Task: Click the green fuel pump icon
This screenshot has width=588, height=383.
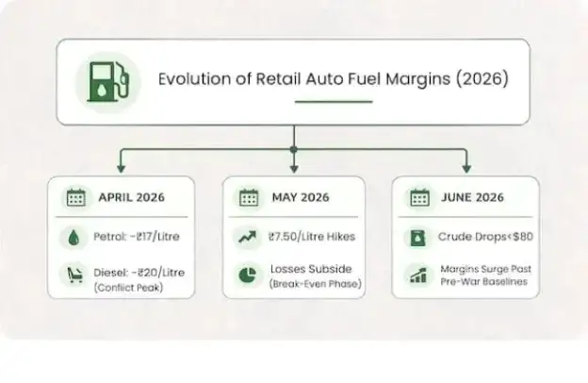Action: coord(108,82)
